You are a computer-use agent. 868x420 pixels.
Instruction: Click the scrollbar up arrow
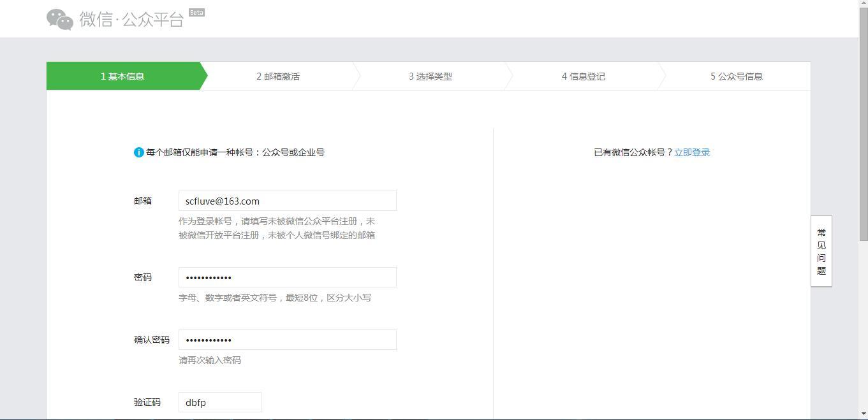864,4
